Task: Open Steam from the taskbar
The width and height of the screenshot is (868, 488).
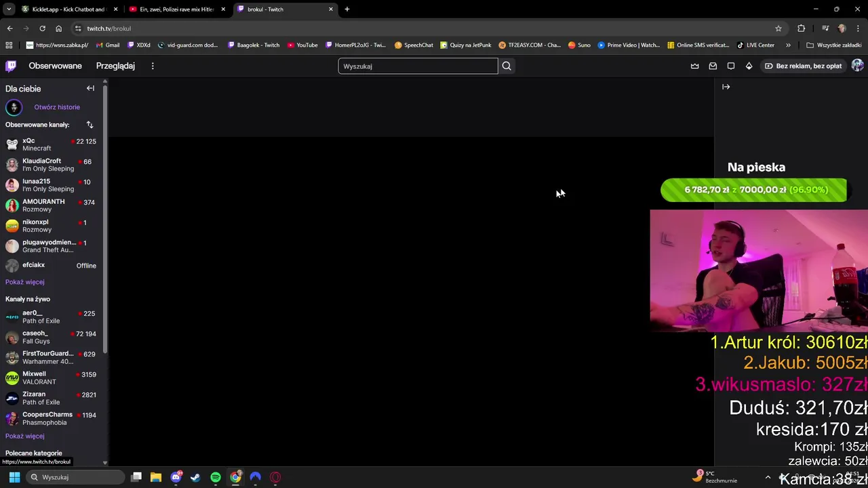Action: [195, 477]
